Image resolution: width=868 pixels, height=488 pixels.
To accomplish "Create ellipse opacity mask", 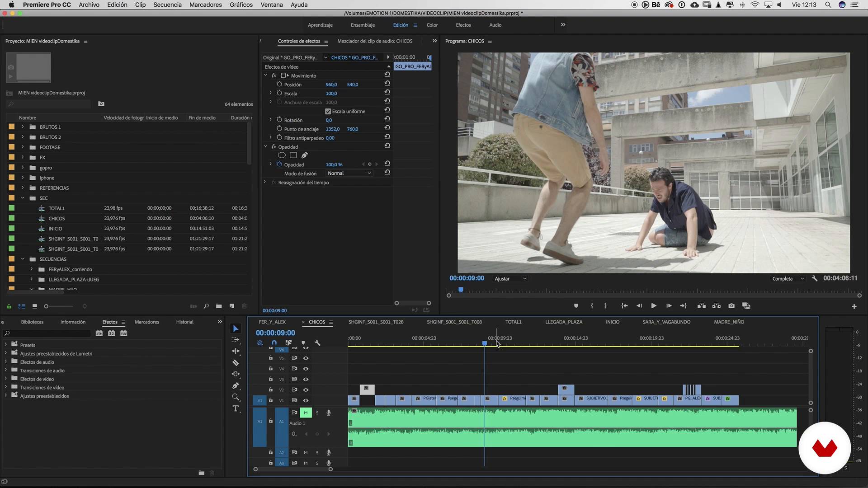I will [x=282, y=155].
